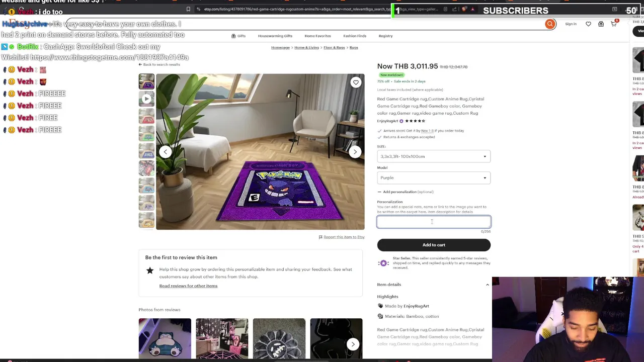Click 'Photos from reviews' heading
Viewport: 644px width, 362px height.
159,310
